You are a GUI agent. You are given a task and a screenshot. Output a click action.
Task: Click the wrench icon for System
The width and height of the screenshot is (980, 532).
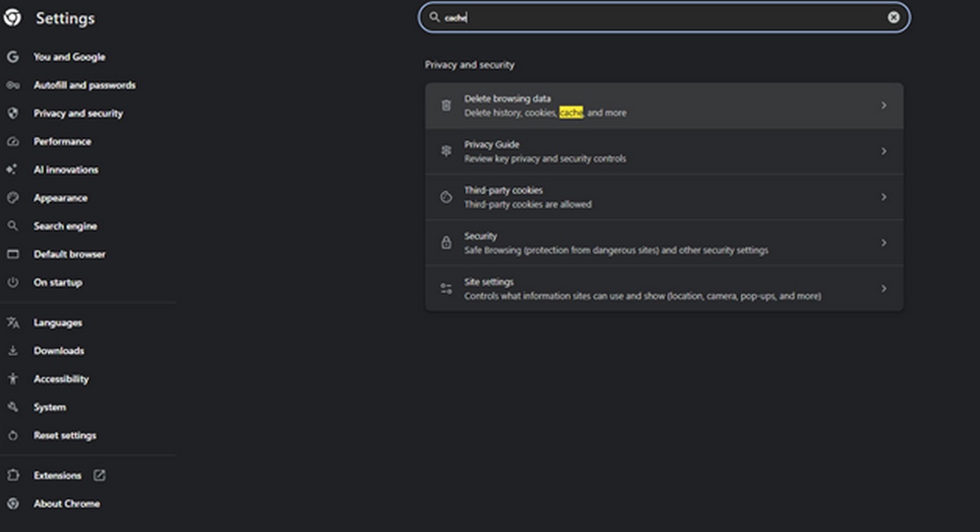(12, 407)
